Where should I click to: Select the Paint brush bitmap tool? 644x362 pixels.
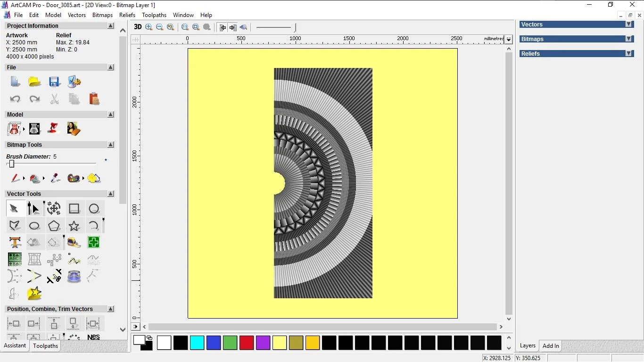tap(15, 178)
